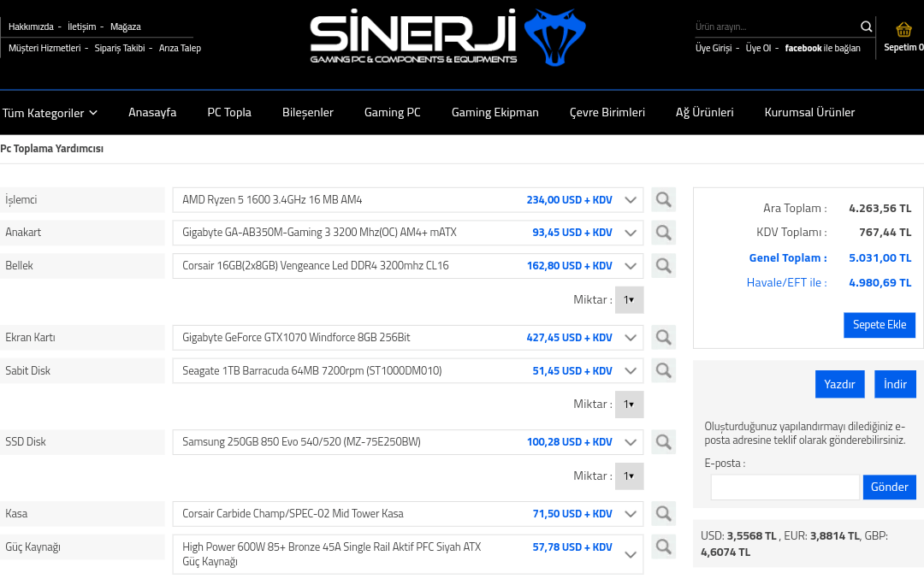
Task: Click the Pc Toplama Yardımcısı heading
Action: 52,149
